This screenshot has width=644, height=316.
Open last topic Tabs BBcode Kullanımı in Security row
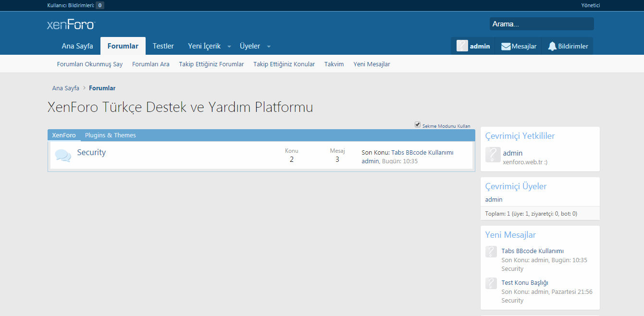coord(422,152)
